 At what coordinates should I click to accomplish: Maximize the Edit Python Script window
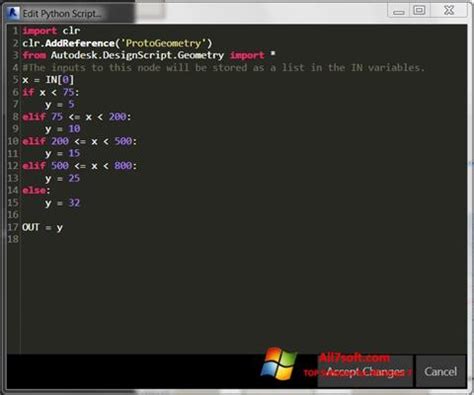point(419,11)
